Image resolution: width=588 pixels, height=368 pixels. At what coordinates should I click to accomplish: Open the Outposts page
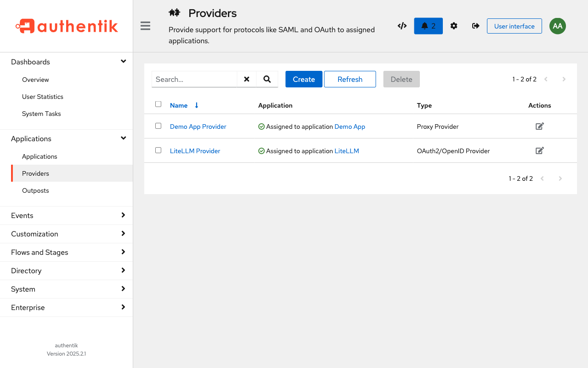(35, 190)
